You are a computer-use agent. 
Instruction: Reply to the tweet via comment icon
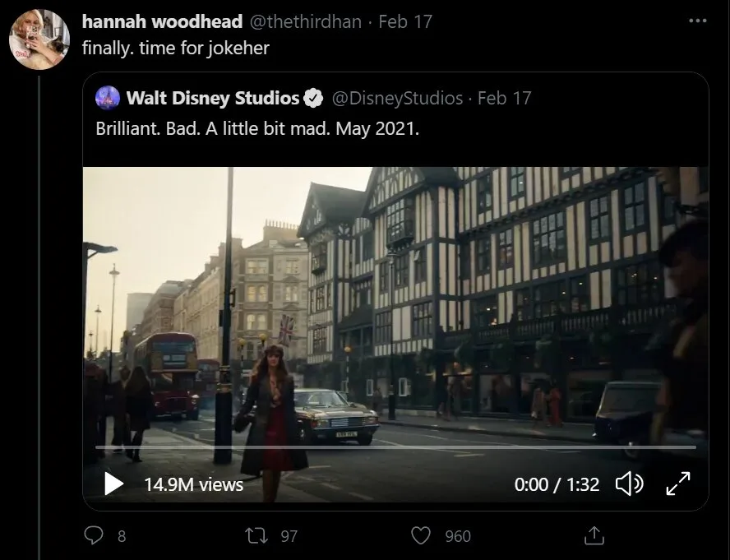tap(96, 536)
